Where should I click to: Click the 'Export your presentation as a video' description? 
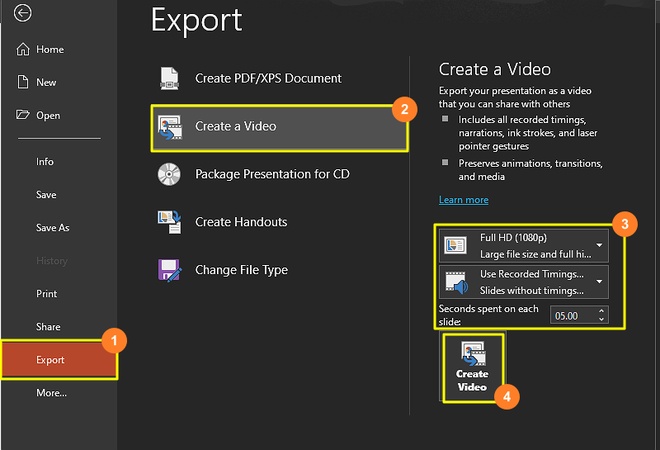[x=515, y=97]
